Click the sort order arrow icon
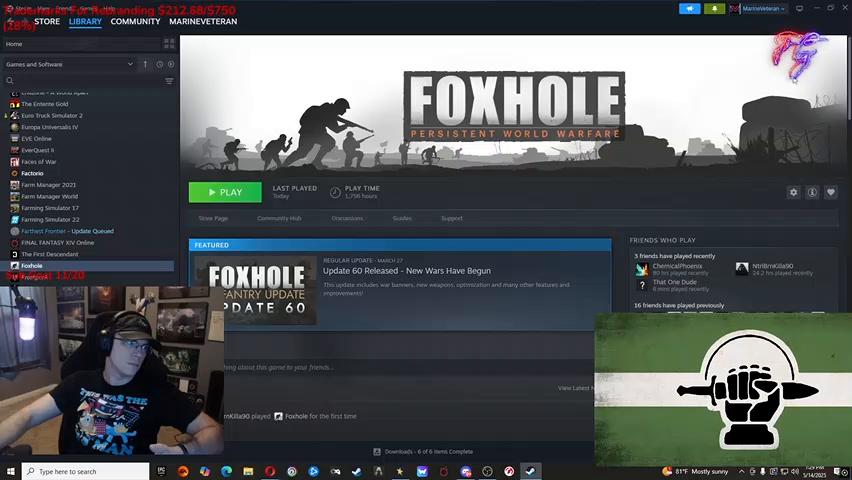852x480 pixels. click(145, 64)
